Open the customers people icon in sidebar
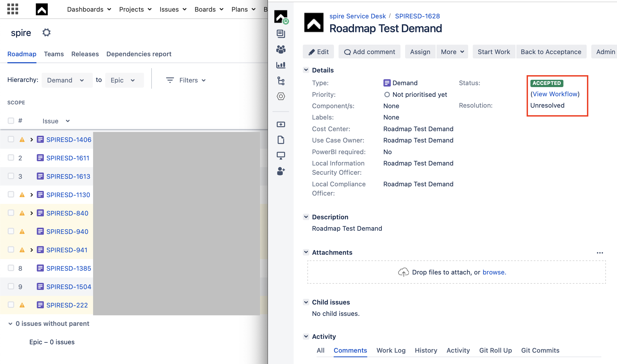 point(281,49)
